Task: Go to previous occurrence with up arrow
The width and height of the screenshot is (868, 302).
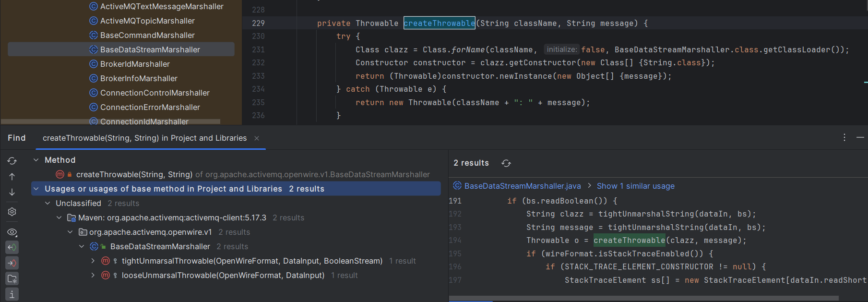Action: click(12, 177)
